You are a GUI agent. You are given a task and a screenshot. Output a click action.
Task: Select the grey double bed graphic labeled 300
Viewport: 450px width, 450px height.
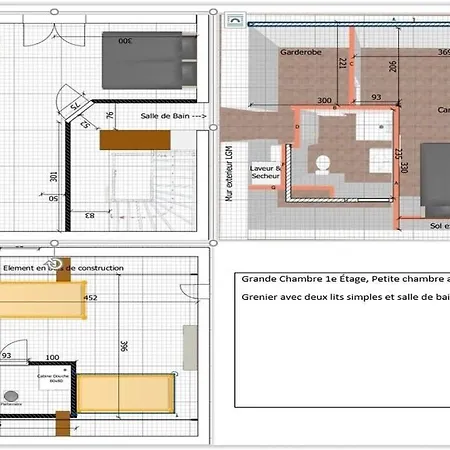click(x=149, y=60)
